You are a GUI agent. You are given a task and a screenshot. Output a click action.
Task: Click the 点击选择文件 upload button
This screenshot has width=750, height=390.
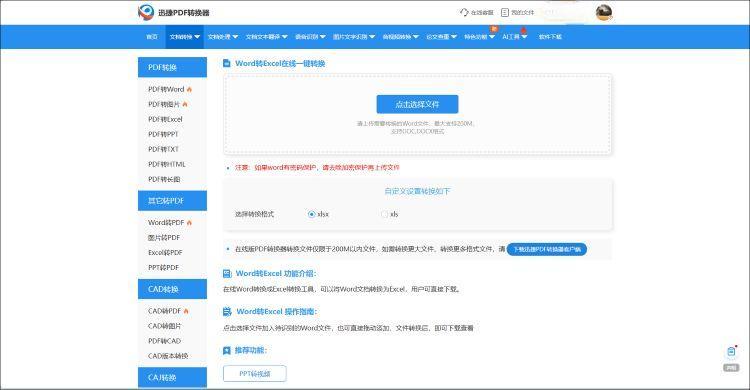click(417, 104)
